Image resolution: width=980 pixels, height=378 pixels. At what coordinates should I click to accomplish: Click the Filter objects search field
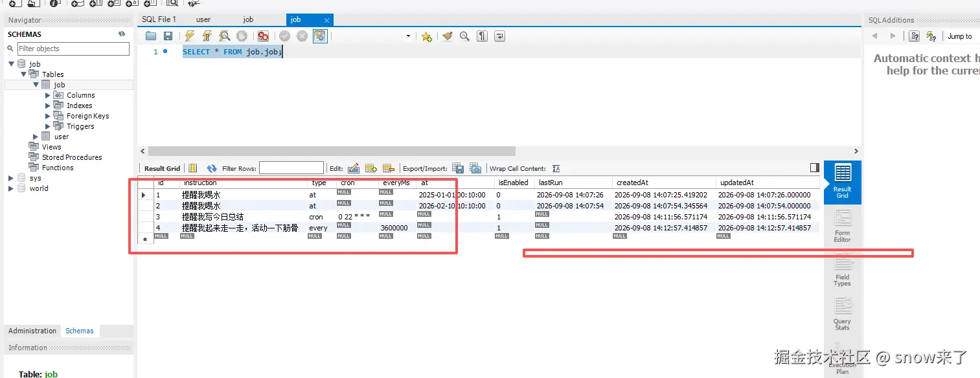[x=73, y=49]
